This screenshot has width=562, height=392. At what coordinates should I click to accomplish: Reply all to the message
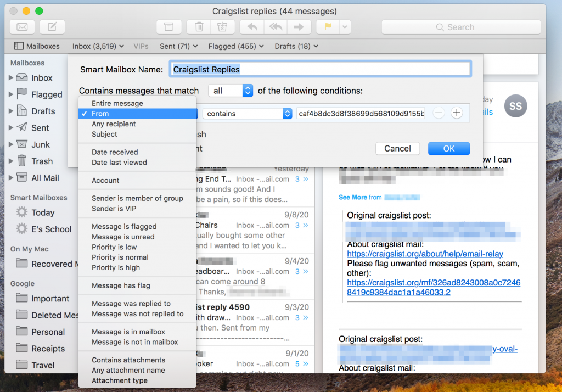(x=276, y=27)
